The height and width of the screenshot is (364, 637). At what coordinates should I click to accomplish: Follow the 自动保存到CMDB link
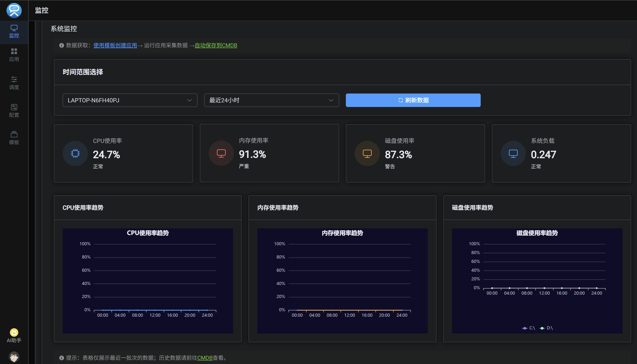click(x=216, y=45)
